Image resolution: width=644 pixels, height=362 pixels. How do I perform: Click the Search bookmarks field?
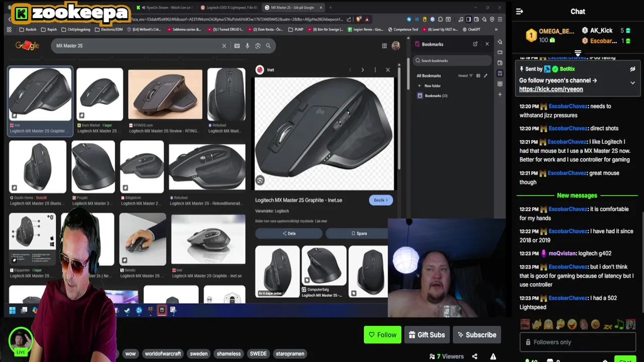[x=452, y=60]
